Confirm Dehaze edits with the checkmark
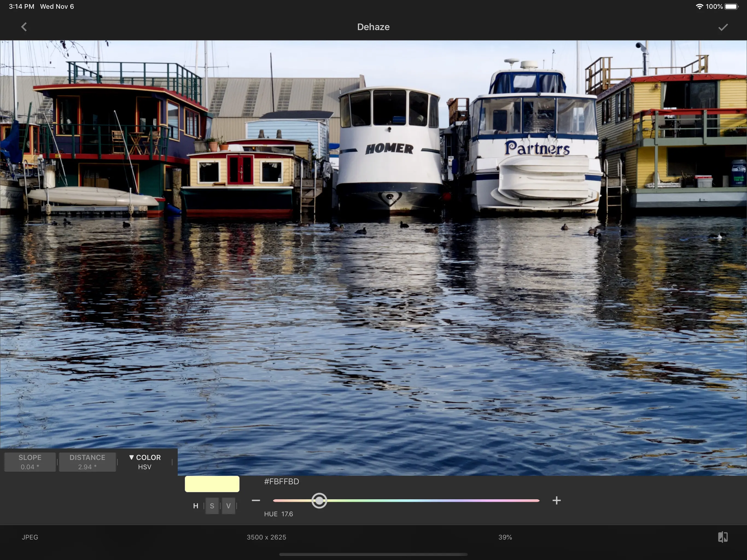Image resolution: width=747 pixels, height=560 pixels. point(723,27)
